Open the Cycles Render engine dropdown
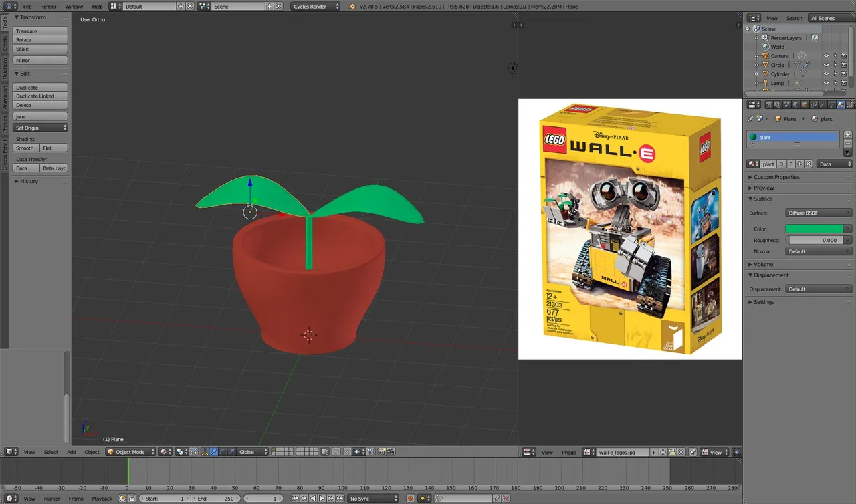Viewport: 856px width, 504px height. 316,6
